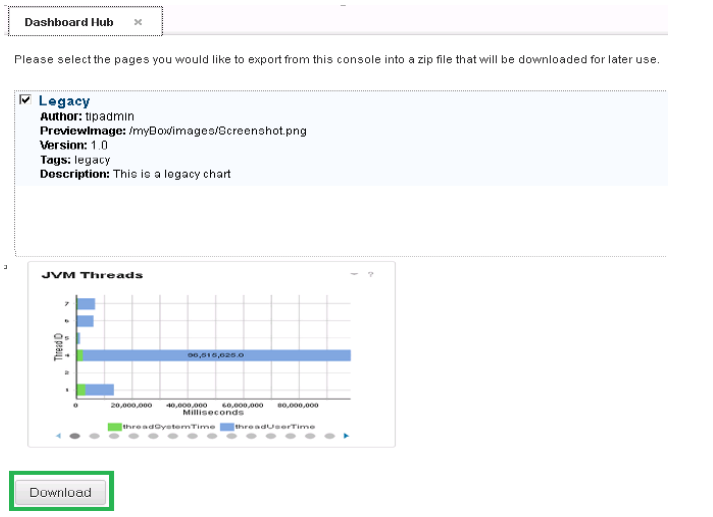The width and height of the screenshot is (713, 517).
Task: Click the Version: 1.0 line
Action: [x=74, y=146]
